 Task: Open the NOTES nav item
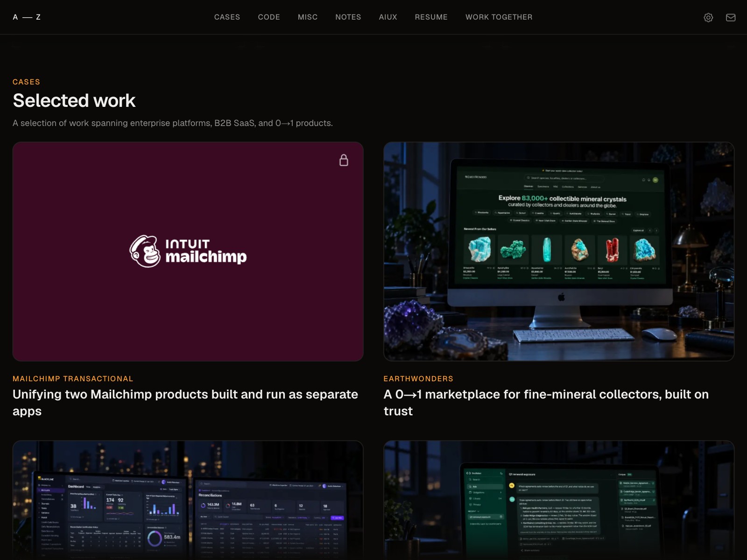(x=348, y=17)
